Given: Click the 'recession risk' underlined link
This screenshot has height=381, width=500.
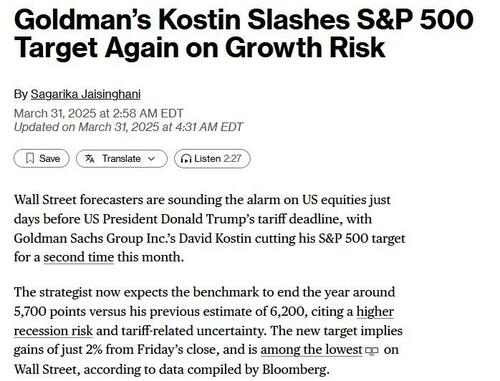Looking at the screenshot, I should 53,331.
